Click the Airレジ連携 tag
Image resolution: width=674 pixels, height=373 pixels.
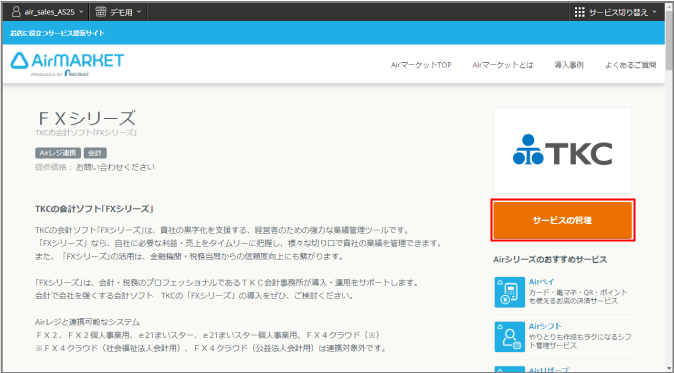[x=58, y=153]
